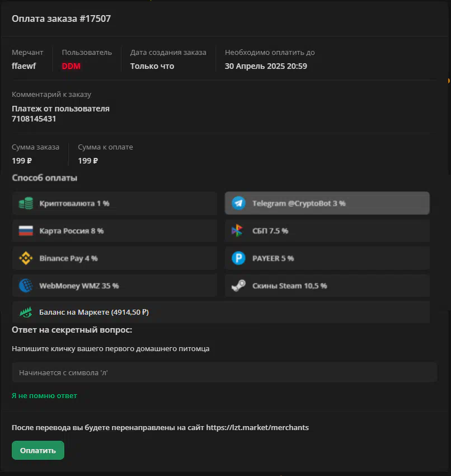Select Telegram @CryptoBot 3 % payment option

[x=327, y=203]
